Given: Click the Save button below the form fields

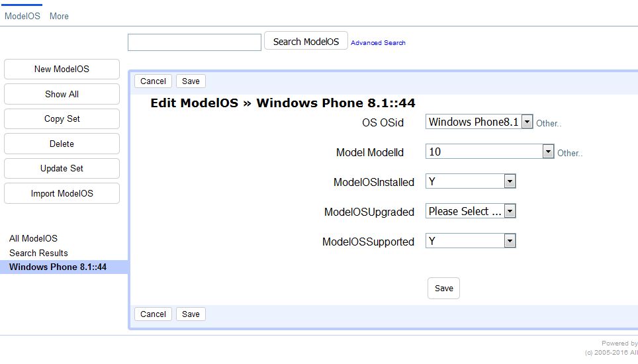Looking at the screenshot, I should (443, 289).
